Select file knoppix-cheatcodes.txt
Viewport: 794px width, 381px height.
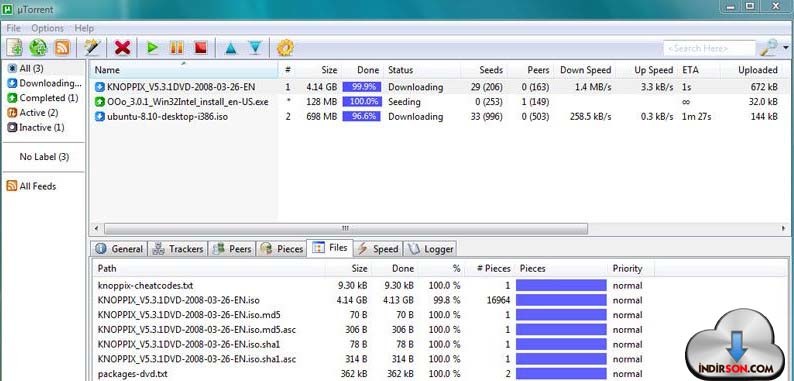145,286
